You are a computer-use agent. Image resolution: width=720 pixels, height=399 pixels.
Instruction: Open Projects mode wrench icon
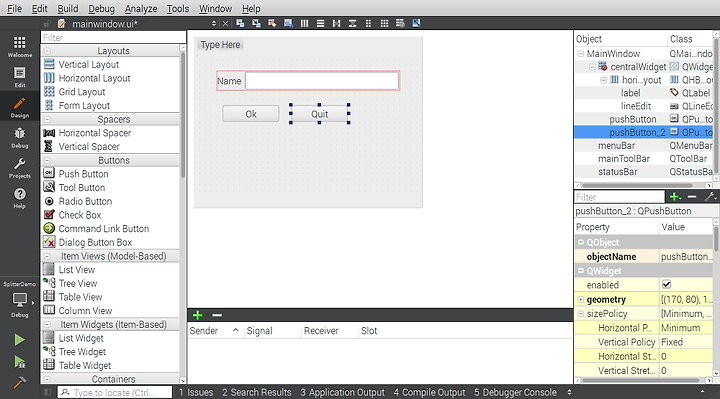click(x=20, y=168)
